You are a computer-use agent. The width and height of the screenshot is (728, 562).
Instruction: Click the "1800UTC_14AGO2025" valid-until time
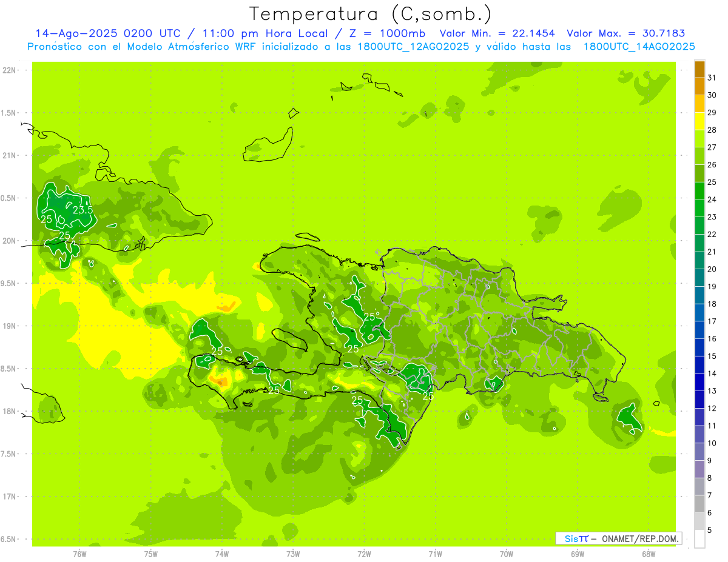[x=639, y=47]
